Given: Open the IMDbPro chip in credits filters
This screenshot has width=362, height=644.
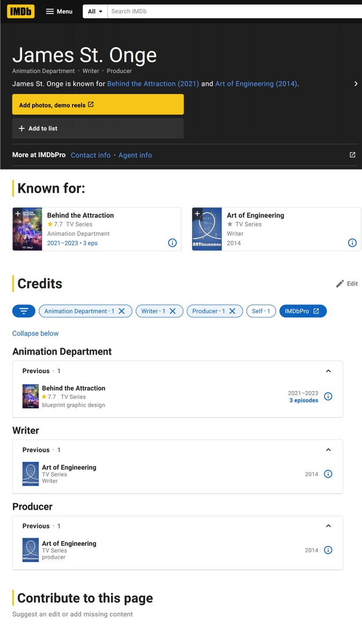Looking at the screenshot, I should (x=302, y=311).
